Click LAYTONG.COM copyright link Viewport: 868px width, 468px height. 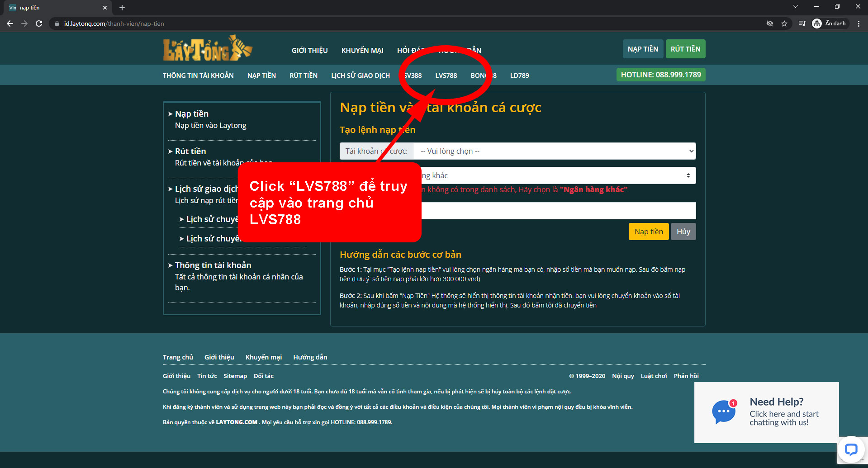click(237, 422)
